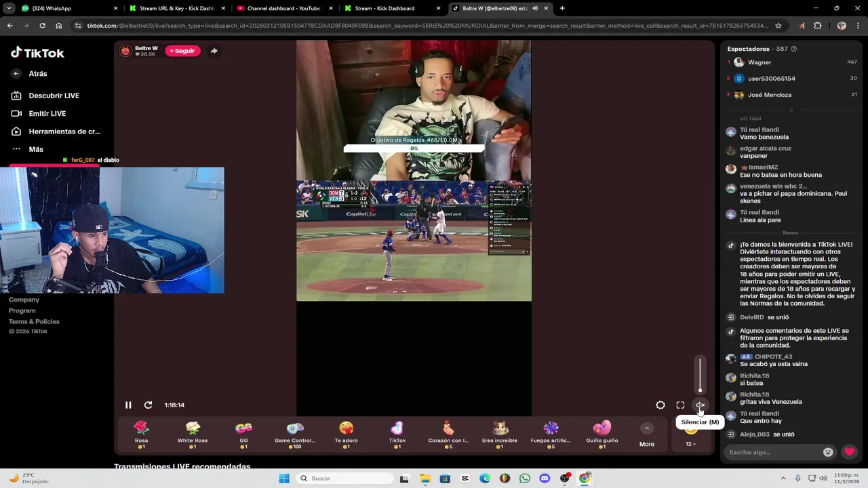Click the Escribe algo comment field
The width and height of the screenshot is (868, 488).
(x=773, y=452)
